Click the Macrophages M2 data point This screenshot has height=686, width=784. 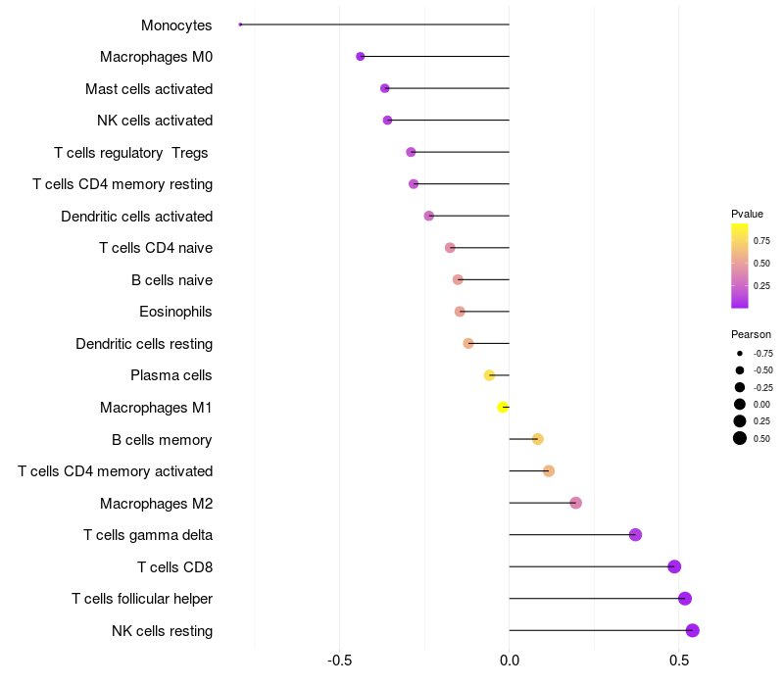click(x=576, y=503)
